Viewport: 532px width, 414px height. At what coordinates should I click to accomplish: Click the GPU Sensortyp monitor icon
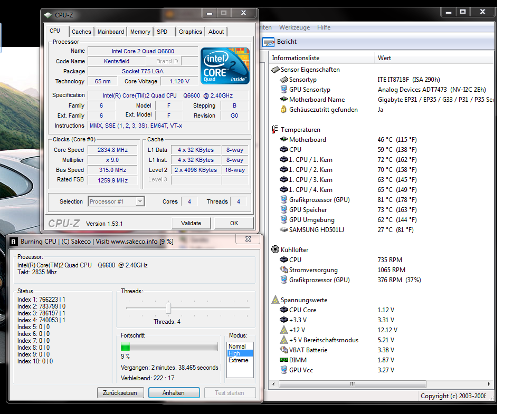(283, 90)
